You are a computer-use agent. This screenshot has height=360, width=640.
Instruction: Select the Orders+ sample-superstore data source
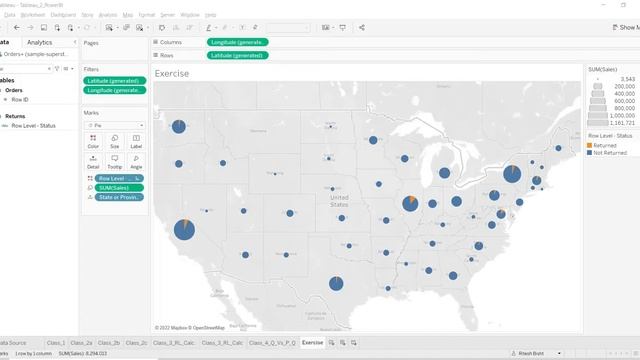[x=35, y=54]
